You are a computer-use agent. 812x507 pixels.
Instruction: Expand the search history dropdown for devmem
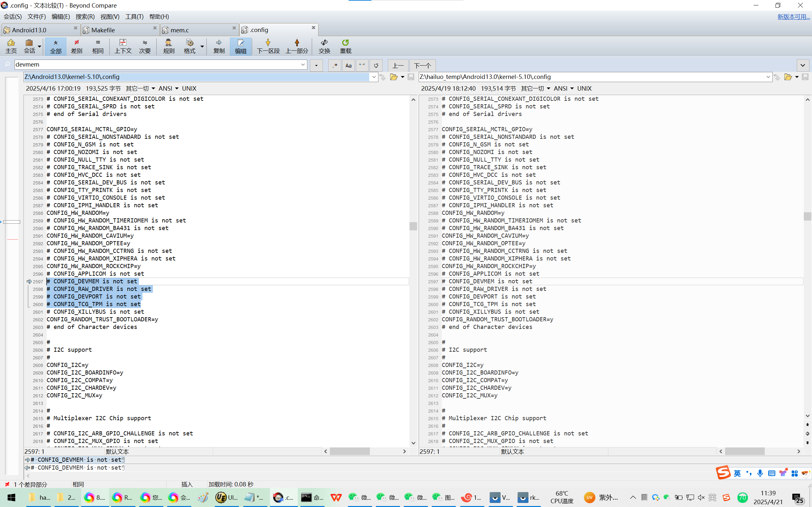[303, 64]
